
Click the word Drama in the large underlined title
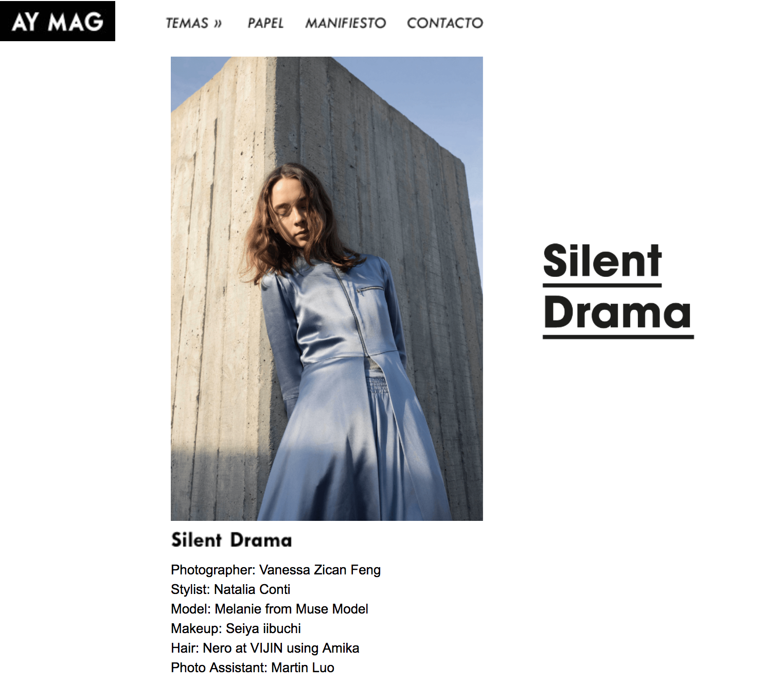pyautogui.click(x=617, y=312)
